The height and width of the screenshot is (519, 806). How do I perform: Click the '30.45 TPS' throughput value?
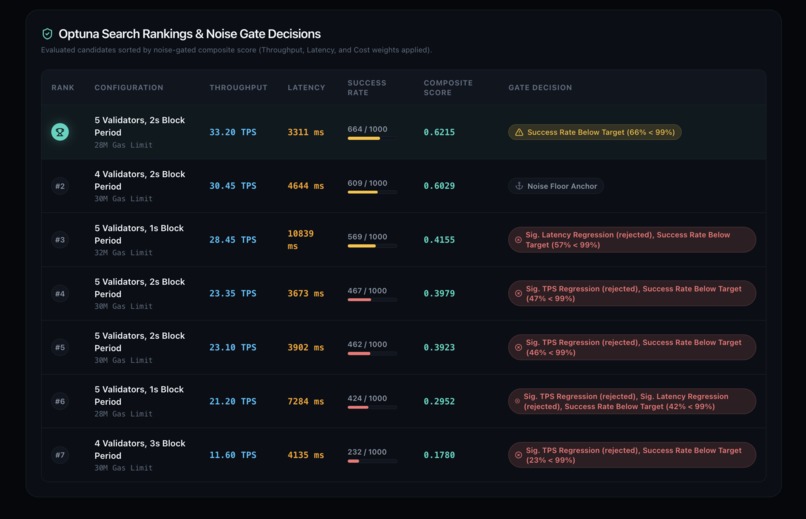coord(233,186)
